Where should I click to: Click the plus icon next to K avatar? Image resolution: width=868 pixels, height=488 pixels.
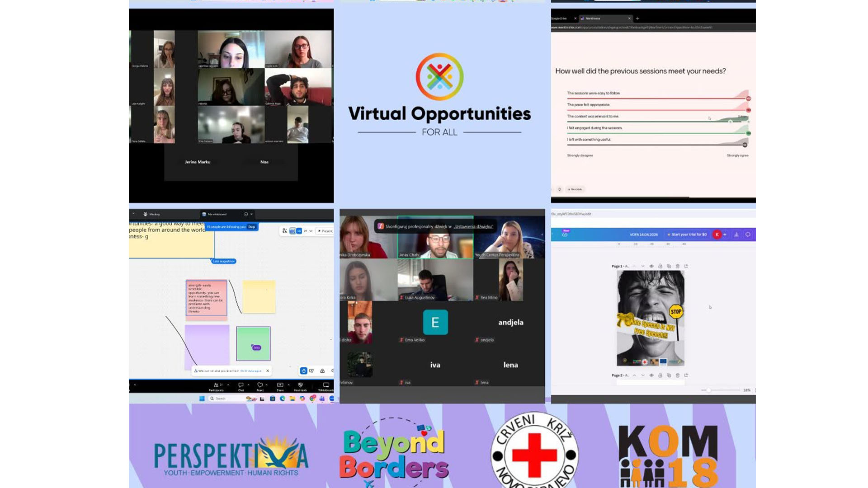[x=725, y=235]
